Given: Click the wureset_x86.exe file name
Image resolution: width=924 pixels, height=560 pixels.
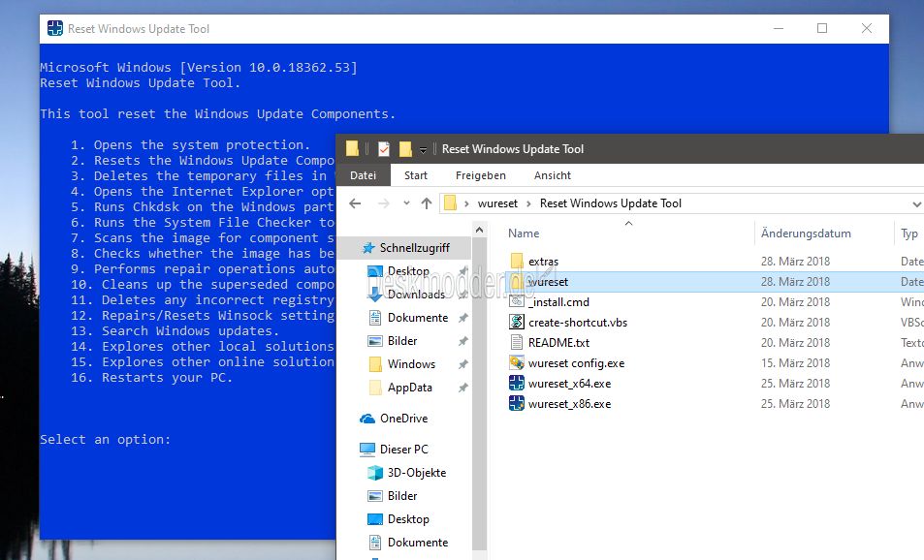Looking at the screenshot, I should point(569,403).
